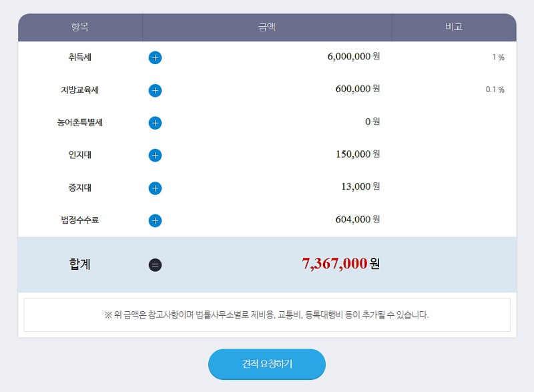Click the 인지대 amount 150,000 원
This screenshot has height=392, width=534.
point(358,154)
